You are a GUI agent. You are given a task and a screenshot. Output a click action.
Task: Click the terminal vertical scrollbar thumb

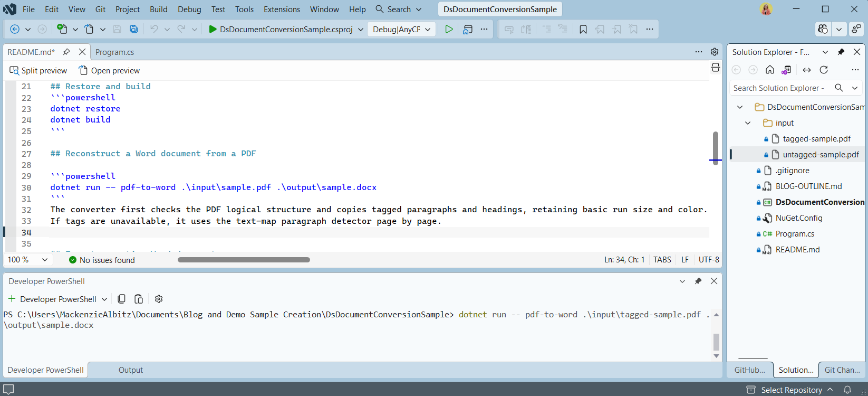point(716,342)
